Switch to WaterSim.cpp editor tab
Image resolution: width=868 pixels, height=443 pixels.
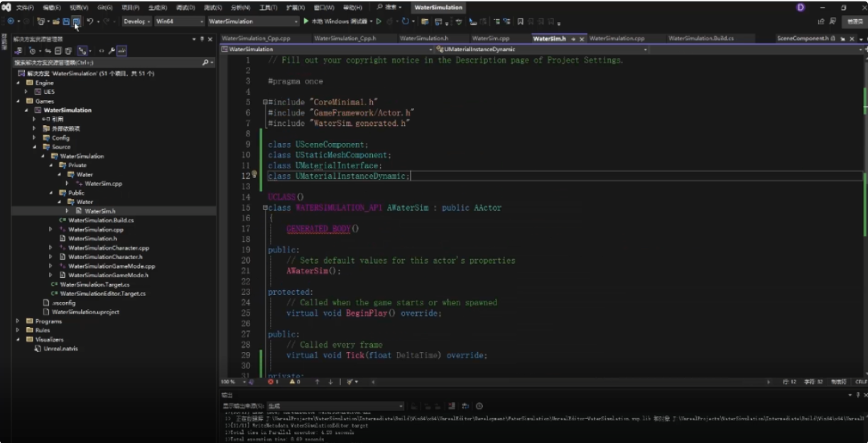tap(491, 38)
